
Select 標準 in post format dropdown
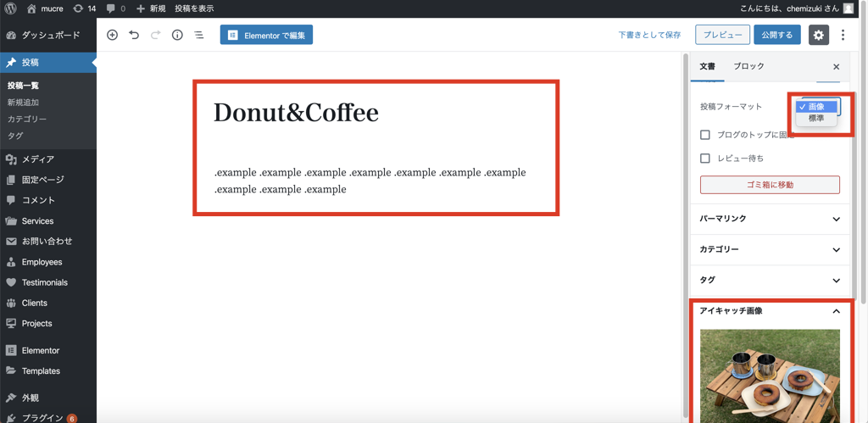[816, 119]
